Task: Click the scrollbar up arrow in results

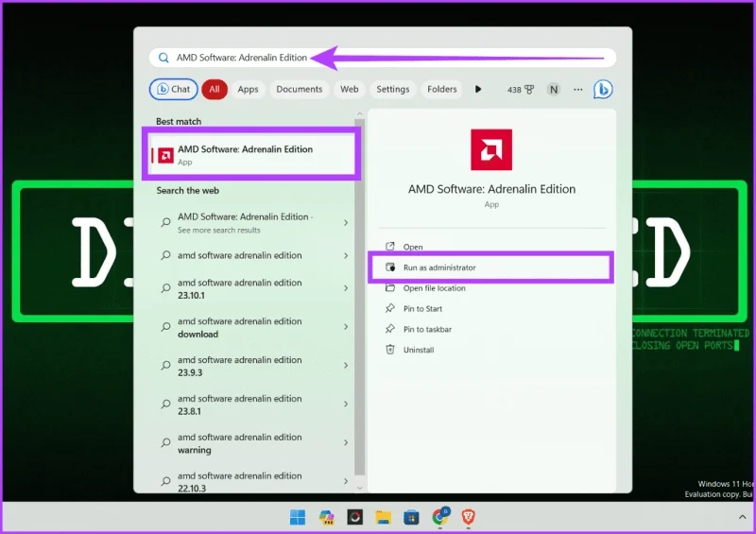Action: pos(360,113)
